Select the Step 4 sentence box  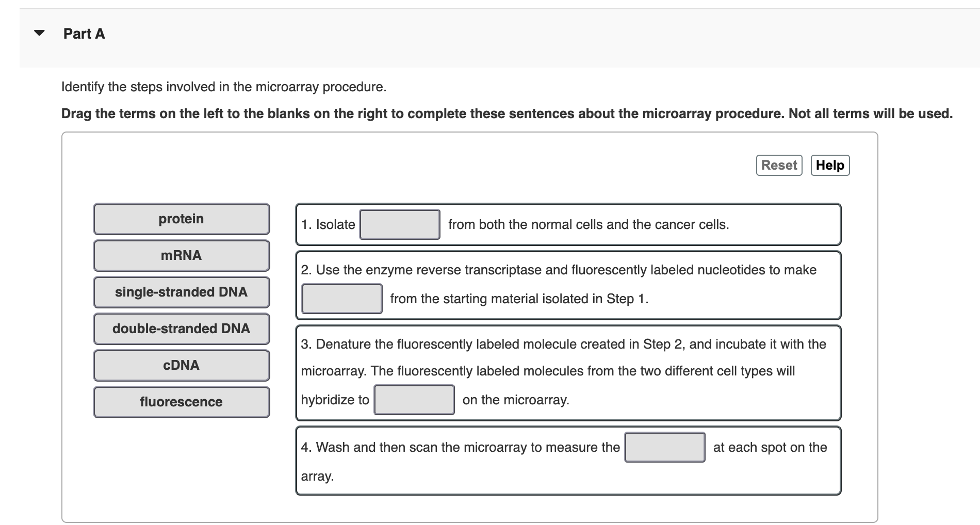click(x=567, y=461)
